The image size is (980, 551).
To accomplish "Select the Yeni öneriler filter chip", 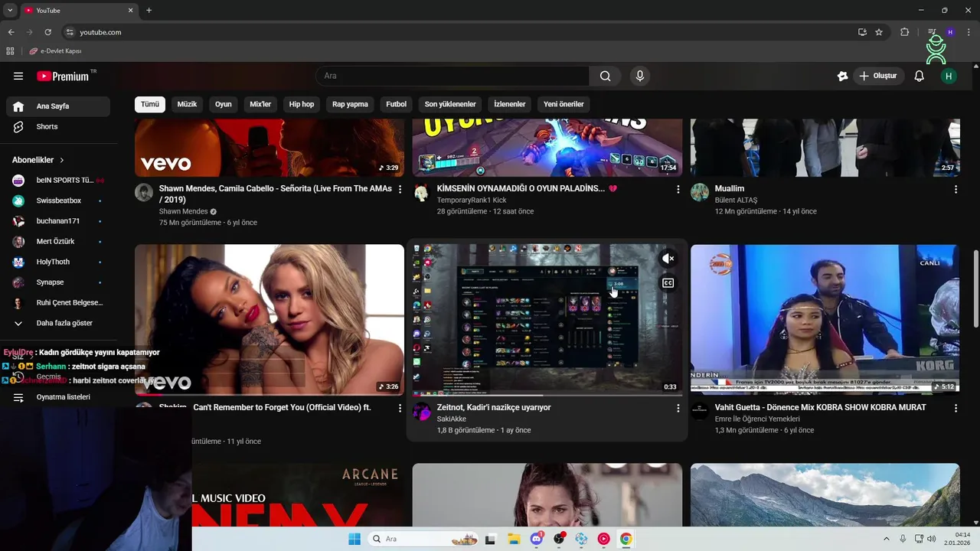I will [x=563, y=104].
